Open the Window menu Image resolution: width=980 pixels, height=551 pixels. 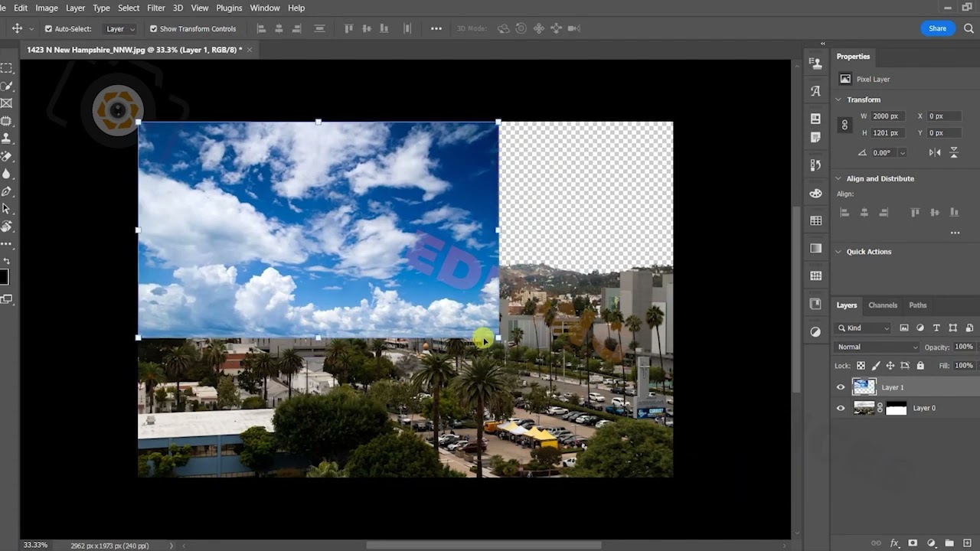click(x=265, y=8)
